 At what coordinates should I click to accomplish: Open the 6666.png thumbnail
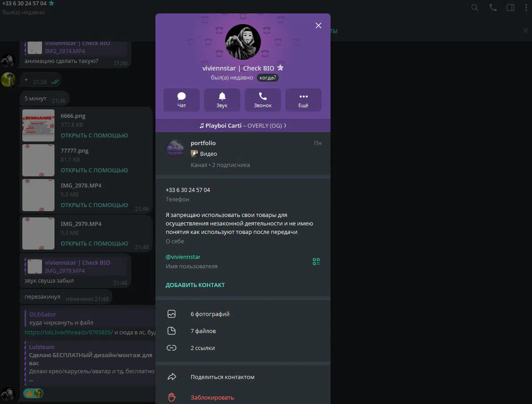[x=38, y=125]
